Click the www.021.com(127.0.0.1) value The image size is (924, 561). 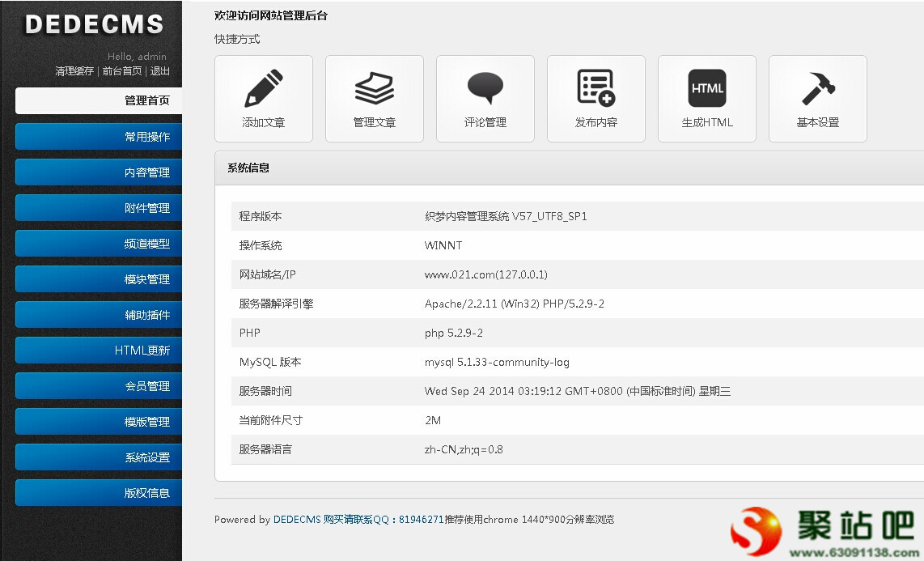click(x=486, y=274)
